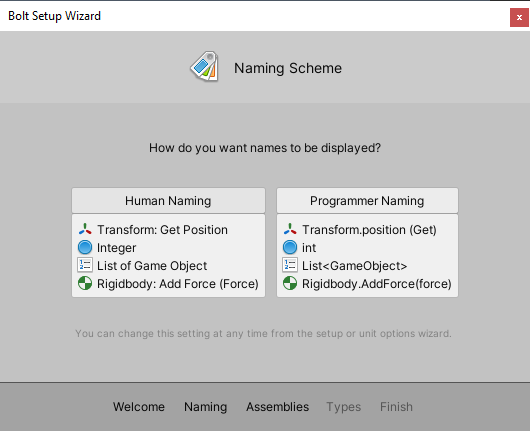Click the Transform axis icon under Human Naming
Screen dimensions: 530x431
(85, 229)
